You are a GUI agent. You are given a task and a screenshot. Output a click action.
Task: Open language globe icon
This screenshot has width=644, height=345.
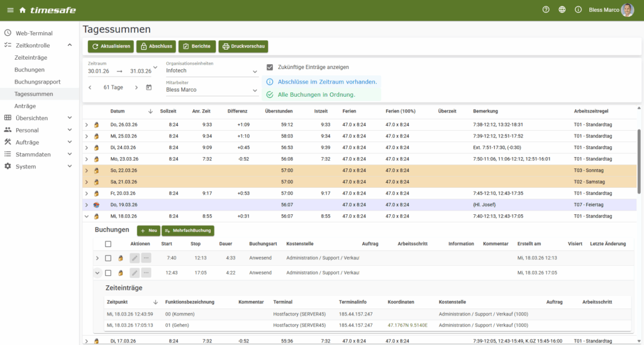(x=562, y=9)
